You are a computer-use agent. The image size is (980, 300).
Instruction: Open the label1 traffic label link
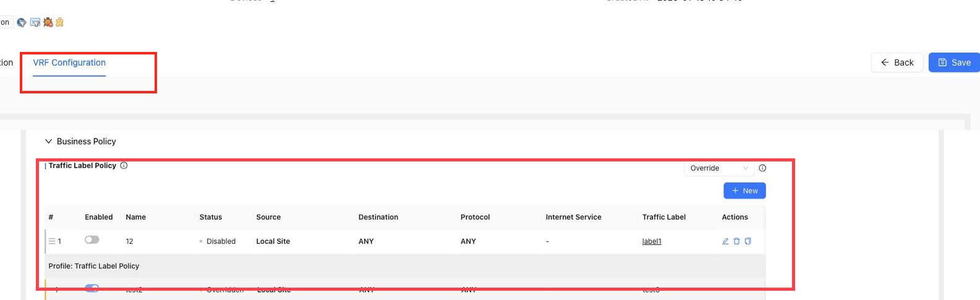click(x=652, y=241)
